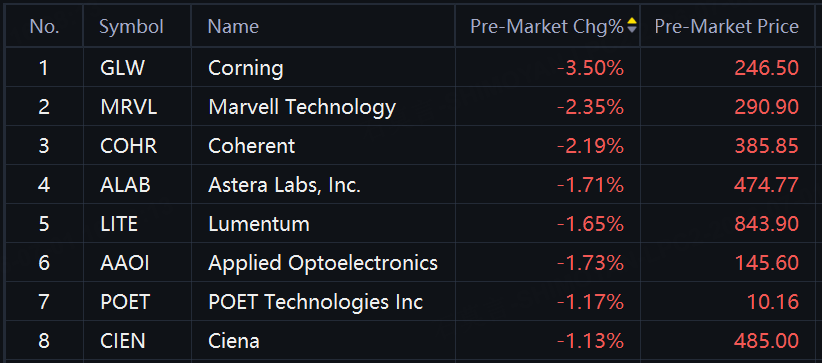Open POET Technologies Inc entry
The height and width of the screenshot is (363, 822).
click(x=316, y=302)
